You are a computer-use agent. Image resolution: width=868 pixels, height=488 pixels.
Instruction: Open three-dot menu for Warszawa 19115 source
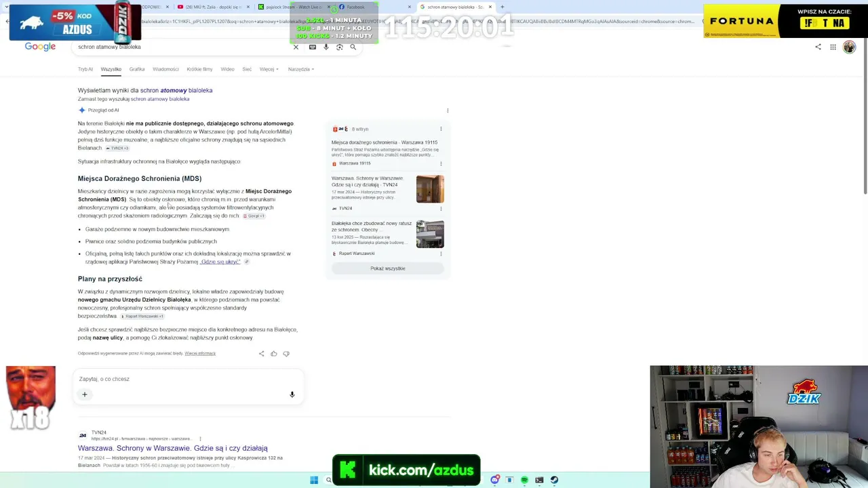441,163
